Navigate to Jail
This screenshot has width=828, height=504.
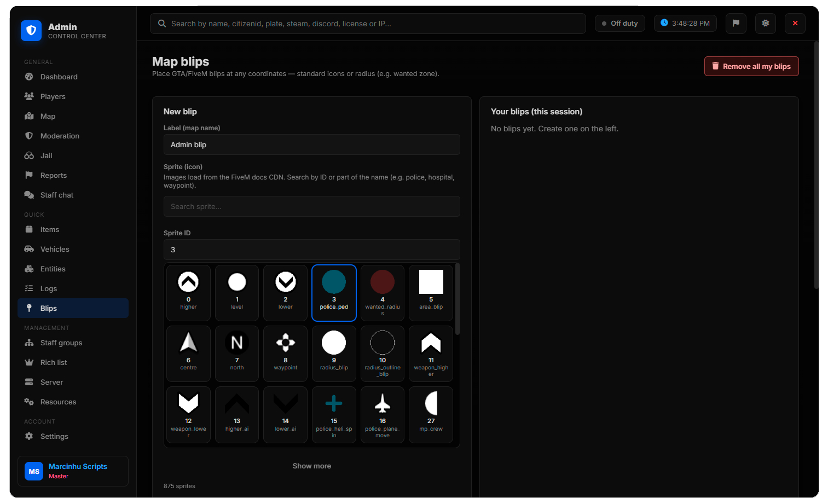[x=73, y=155]
